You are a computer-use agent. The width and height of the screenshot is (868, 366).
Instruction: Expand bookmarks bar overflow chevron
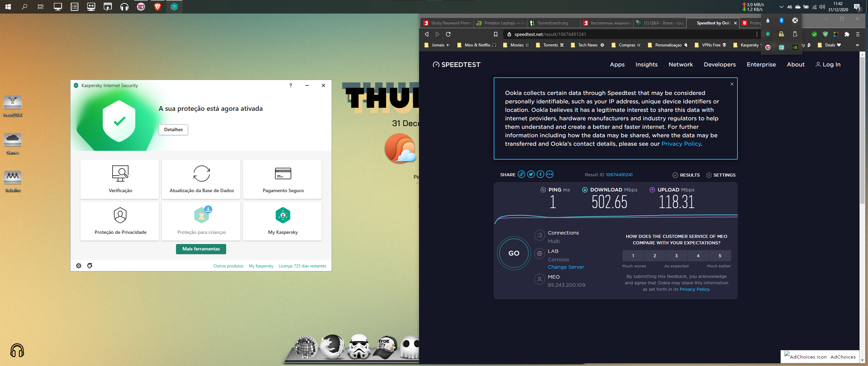tap(857, 45)
